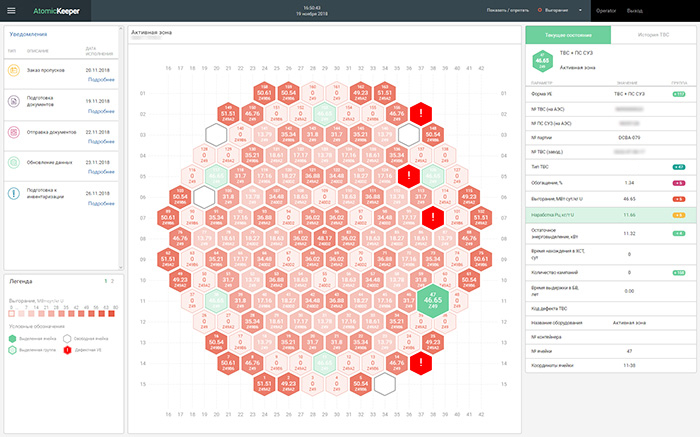Click the Заказ пропусков notification icon
The width and height of the screenshot is (700, 437).
coord(15,72)
